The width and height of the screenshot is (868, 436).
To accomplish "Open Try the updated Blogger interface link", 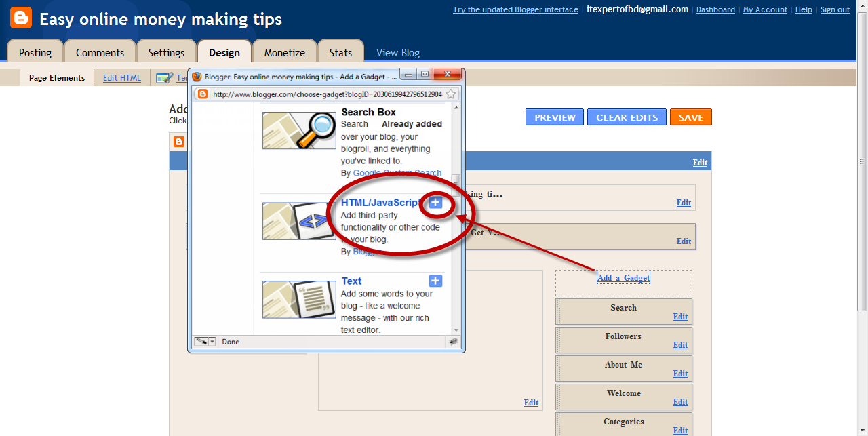I will 515,9.
